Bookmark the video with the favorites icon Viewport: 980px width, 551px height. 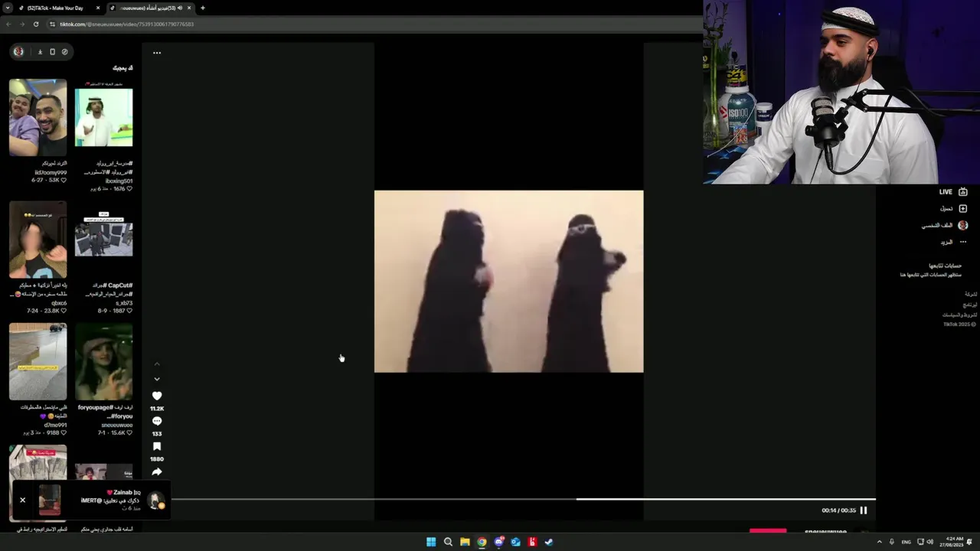tap(157, 446)
